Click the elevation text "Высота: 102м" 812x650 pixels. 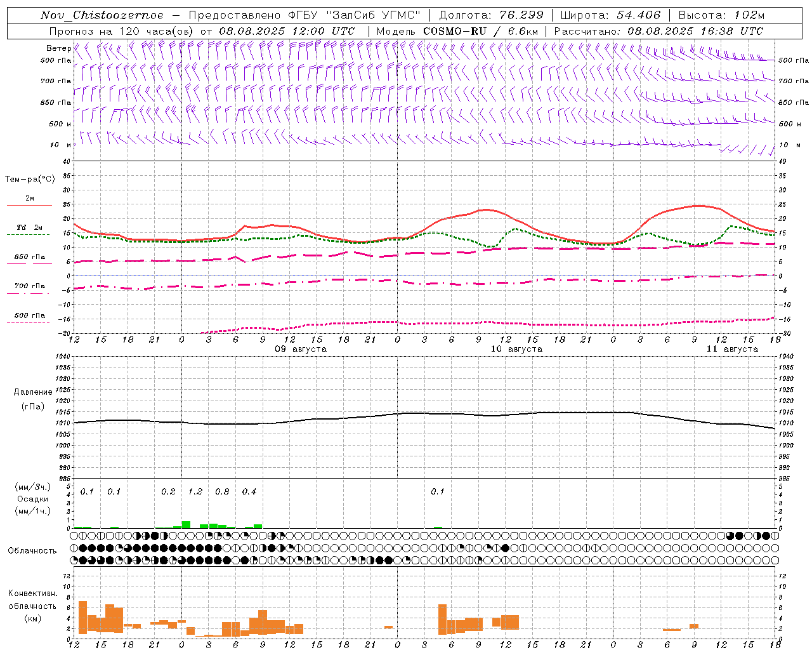[x=721, y=15]
